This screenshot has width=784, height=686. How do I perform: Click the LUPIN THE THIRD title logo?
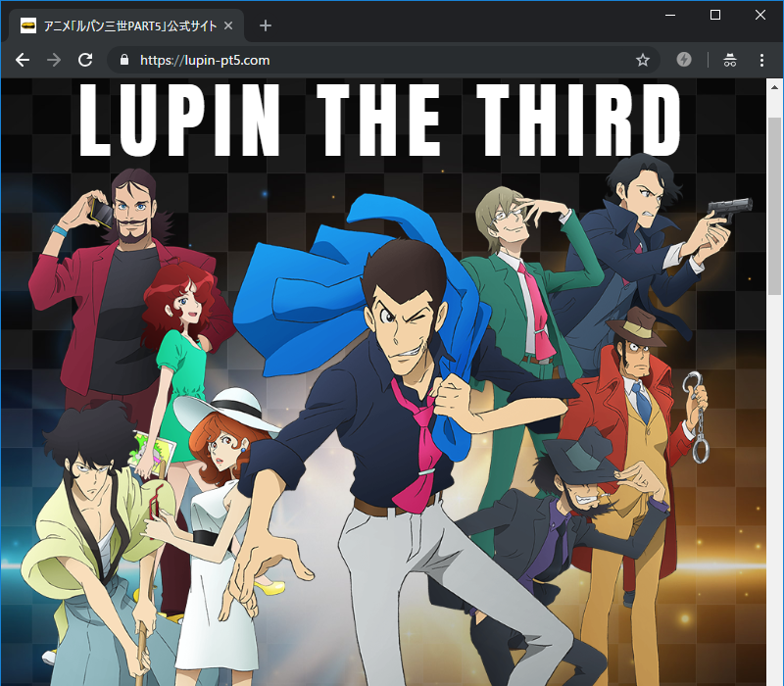click(x=380, y=120)
